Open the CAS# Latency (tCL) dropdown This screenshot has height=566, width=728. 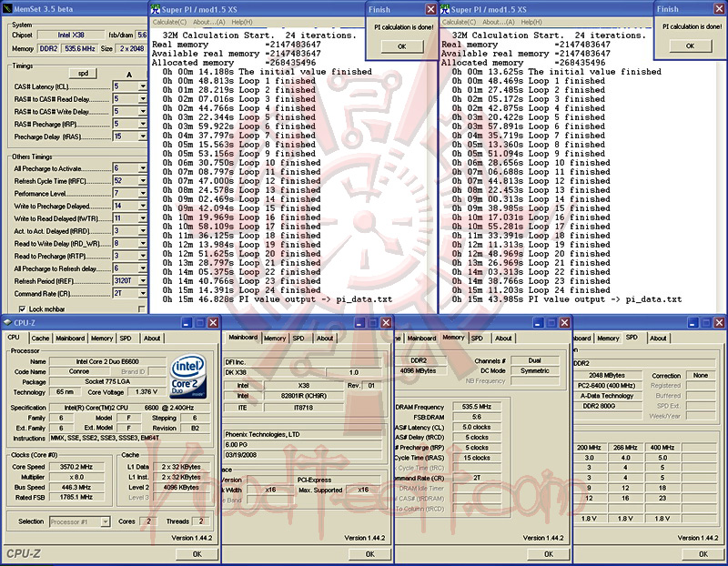(143, 86)
